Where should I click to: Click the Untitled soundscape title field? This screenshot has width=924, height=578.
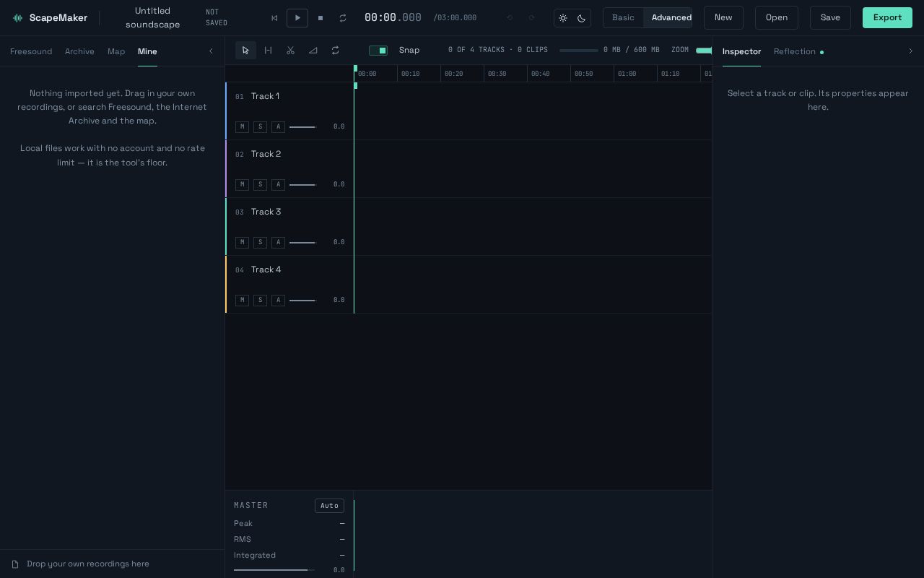tap(152, 18)
